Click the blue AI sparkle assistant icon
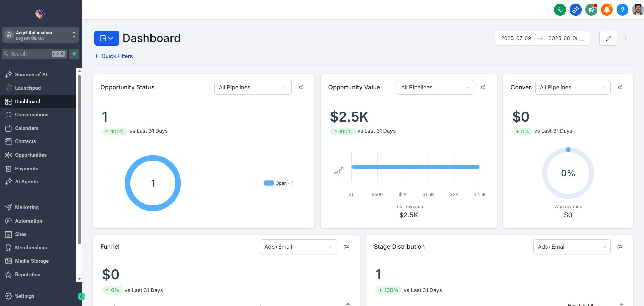This screenshot has height=306, width=644. click(x=575, y=9)
